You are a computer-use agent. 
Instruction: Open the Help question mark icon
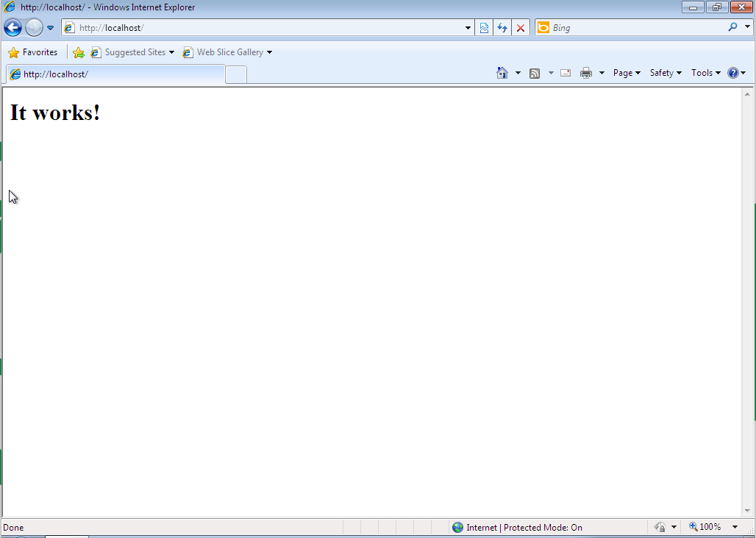tap(732, 73)
